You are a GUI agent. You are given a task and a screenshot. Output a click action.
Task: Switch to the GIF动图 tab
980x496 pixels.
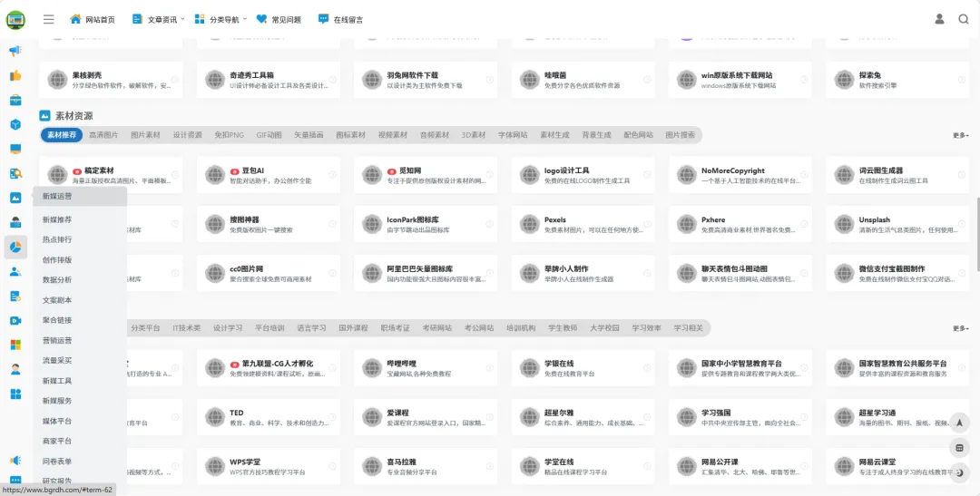(x=269, y=135)
